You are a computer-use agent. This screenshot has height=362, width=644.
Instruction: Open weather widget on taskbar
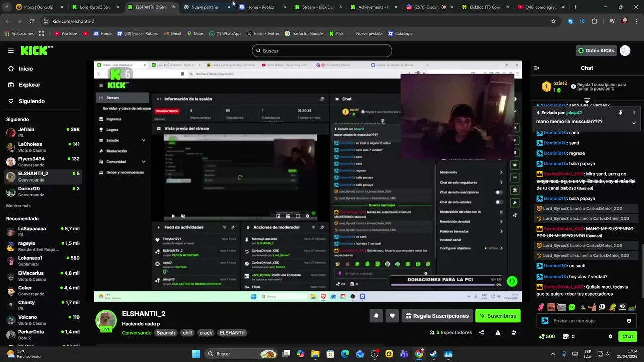[24, 354]
